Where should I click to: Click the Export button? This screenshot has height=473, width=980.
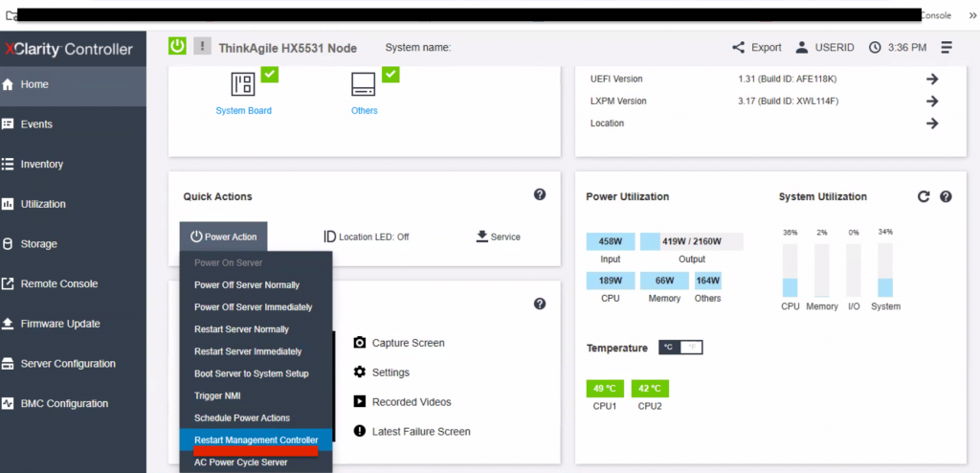point(756,47)
